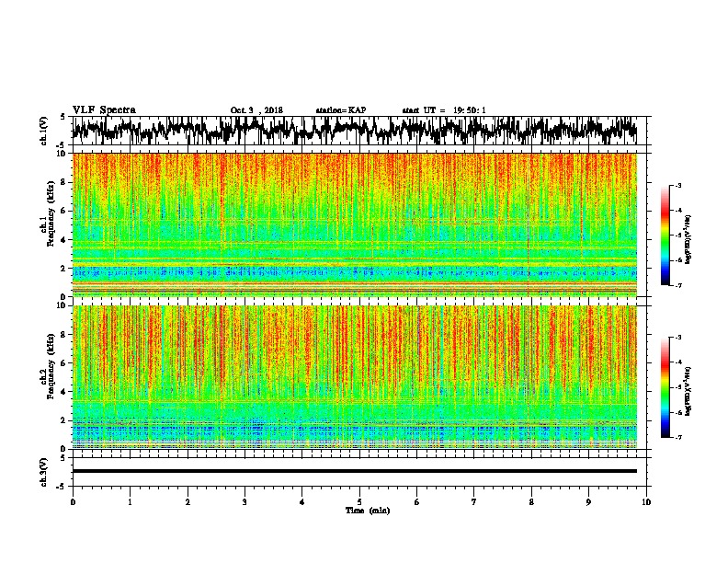Click the "Oct. 3, 2018" date label
The width and height of the screenshot is (728, 563).
[256, 110]
